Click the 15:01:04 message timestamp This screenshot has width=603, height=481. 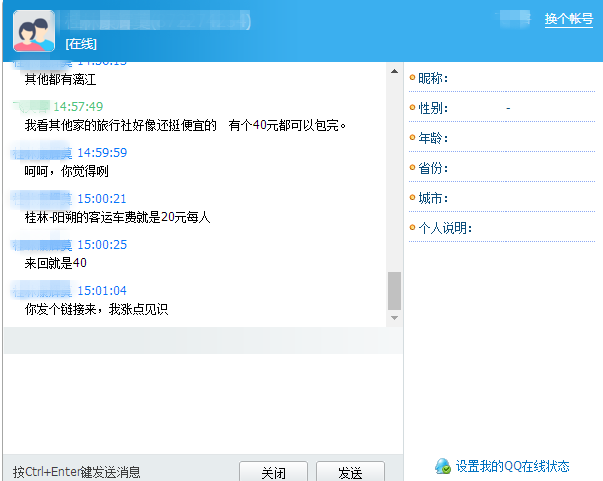click(102, 291)
